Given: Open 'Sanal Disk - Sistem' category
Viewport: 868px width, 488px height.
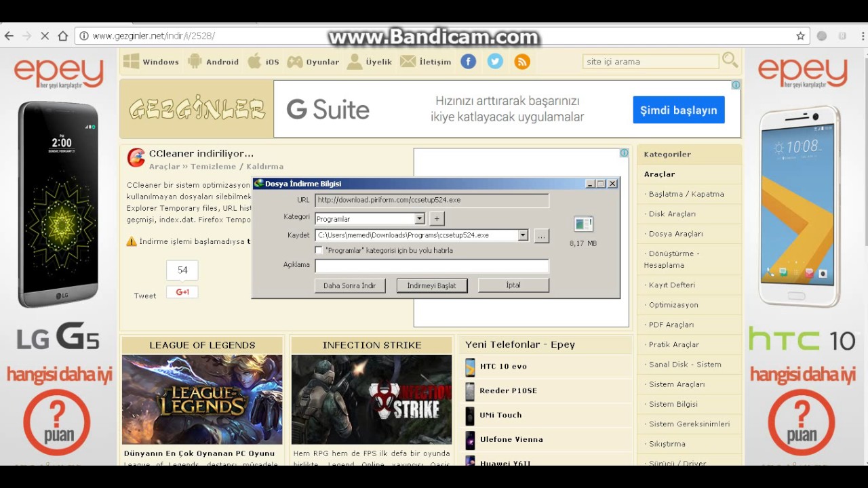Looking at the screenshot, I should tap(685, 364).
